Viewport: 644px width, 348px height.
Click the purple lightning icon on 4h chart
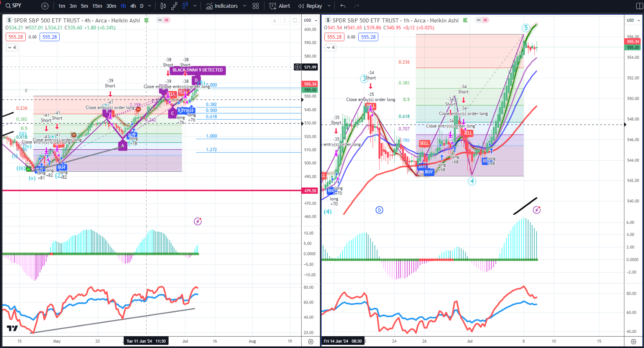pos(198,222)
